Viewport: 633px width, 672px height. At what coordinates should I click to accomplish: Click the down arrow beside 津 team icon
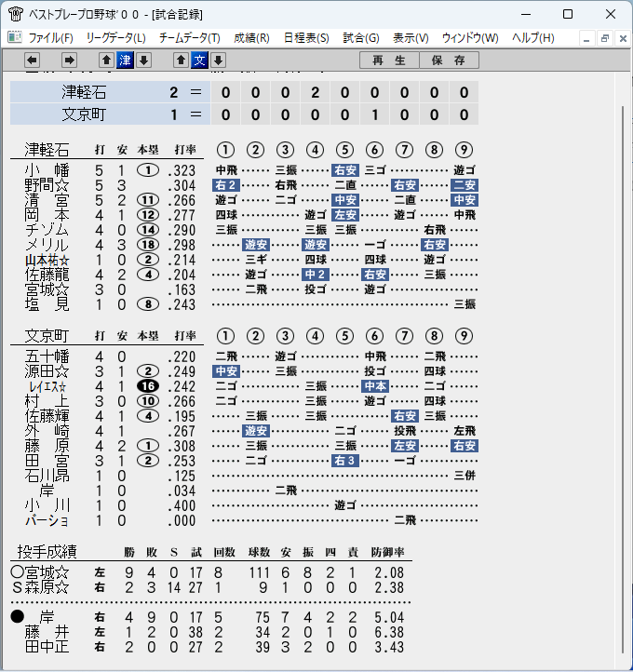click(x=144, y=60)
